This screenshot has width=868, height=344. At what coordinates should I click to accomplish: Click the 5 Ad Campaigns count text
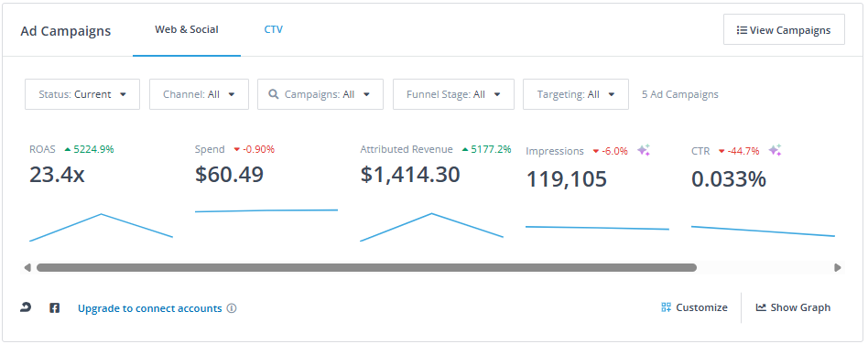679,94
